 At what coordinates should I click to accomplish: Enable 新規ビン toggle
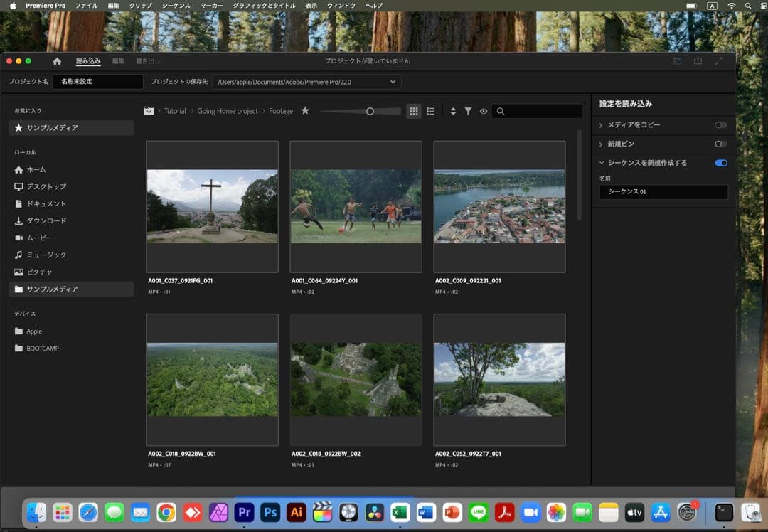(x=720, y=144)
